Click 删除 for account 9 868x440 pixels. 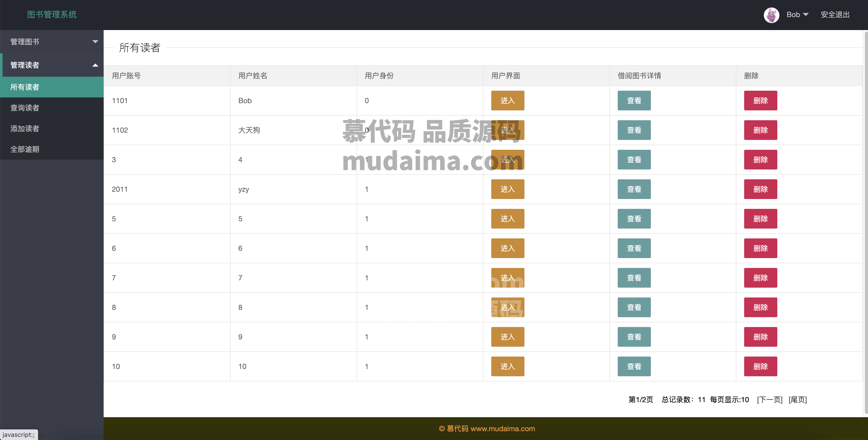click(x=760, y=337)
